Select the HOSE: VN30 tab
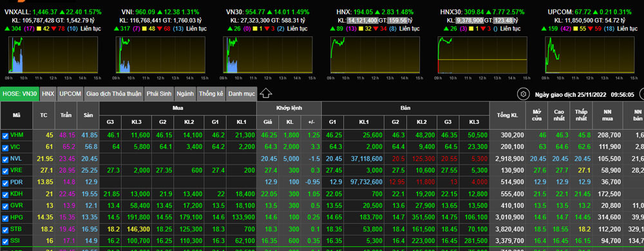This screenshot has width=644, height=251. tap(20, 94)
